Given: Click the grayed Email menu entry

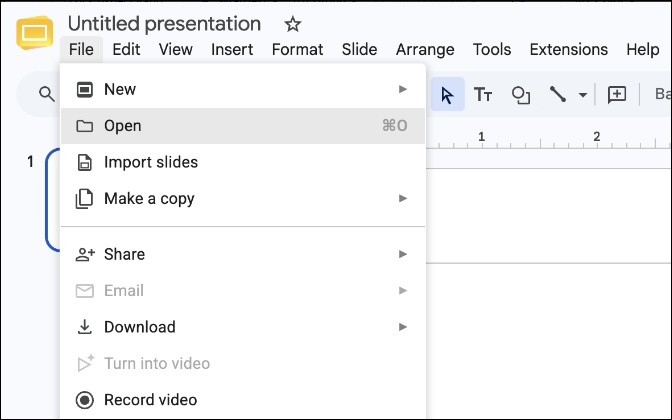Looking at the screenshot, I should point(243,291).
